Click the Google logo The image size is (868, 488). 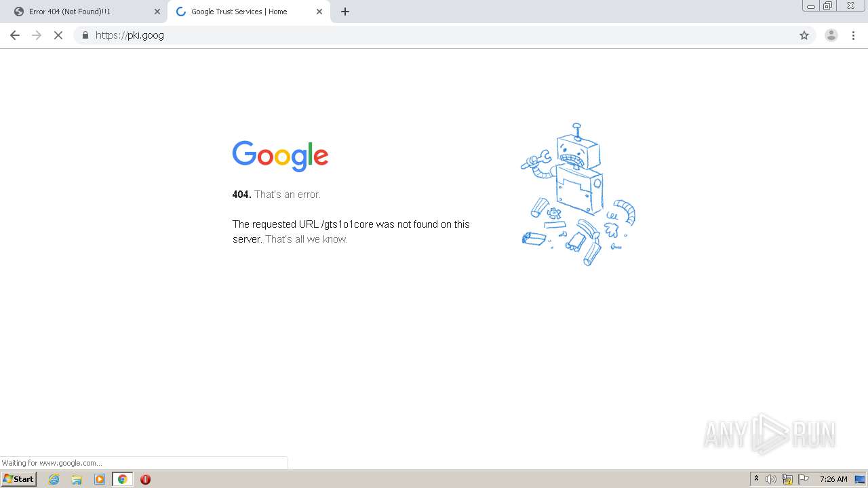point(280,156)
